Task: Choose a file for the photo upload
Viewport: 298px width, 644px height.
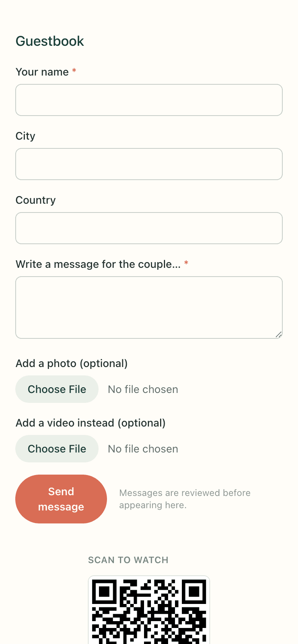Action: (x=57, y=389)
